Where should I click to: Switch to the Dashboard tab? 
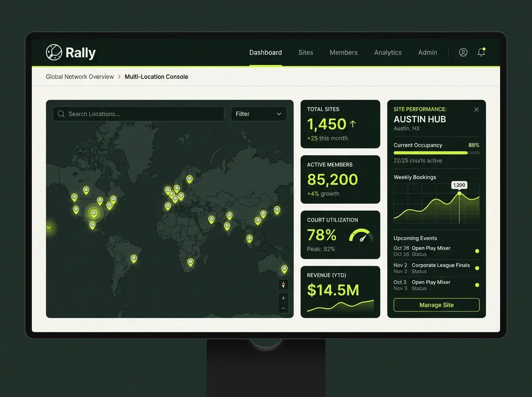point(266,52)
